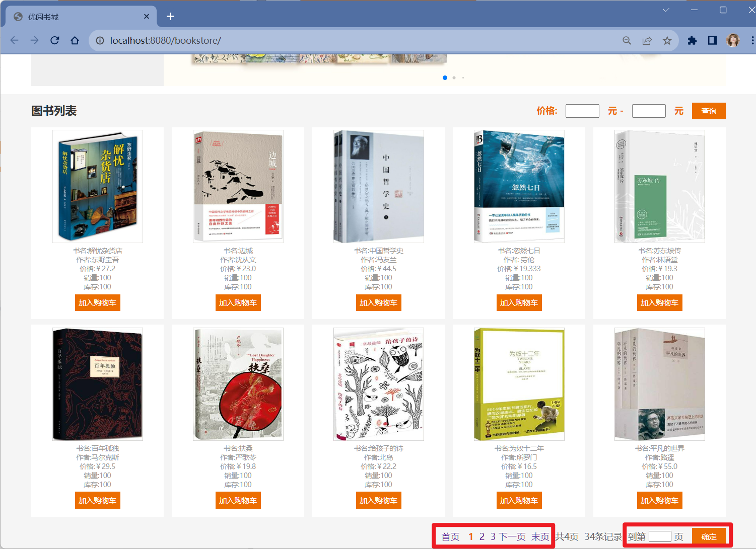The height and width of the screenshot is (549, 756).
Task: Click browser forward arrow
Action: [x=34, y=40]
